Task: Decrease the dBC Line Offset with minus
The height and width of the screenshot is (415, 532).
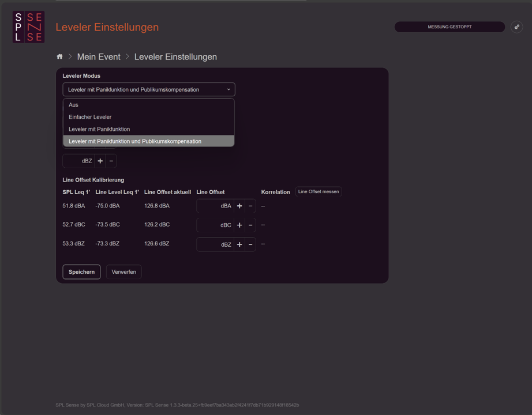Action: pyautogui.click(x=250, y=225)
